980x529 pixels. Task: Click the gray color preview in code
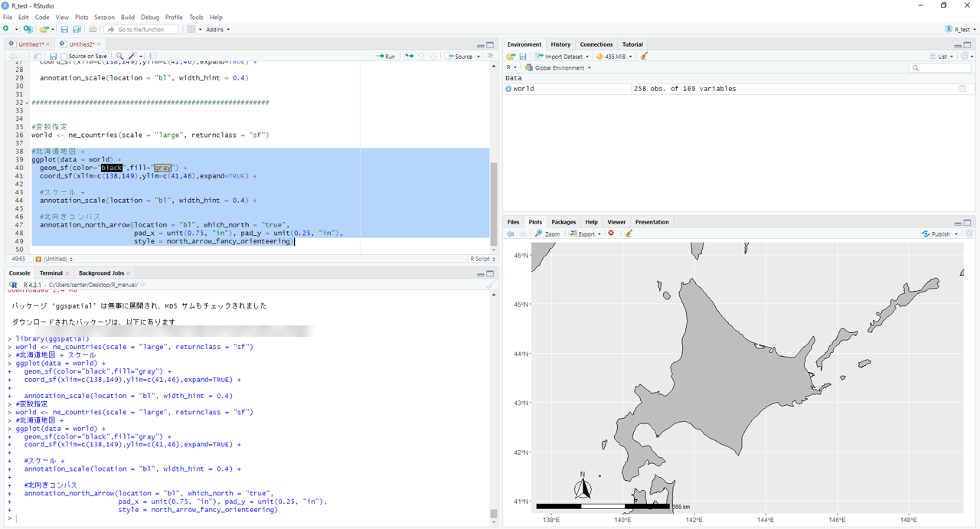[162, 168]
